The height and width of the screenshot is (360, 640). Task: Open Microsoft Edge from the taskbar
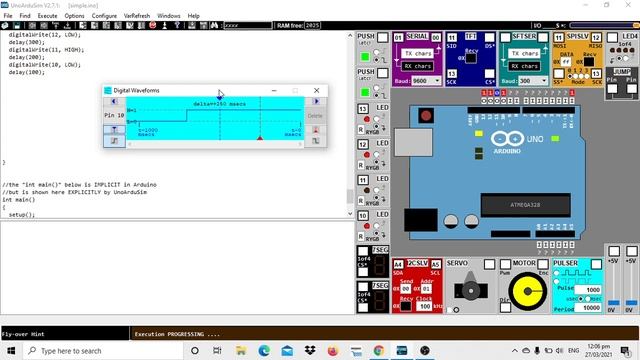point(264,351)
